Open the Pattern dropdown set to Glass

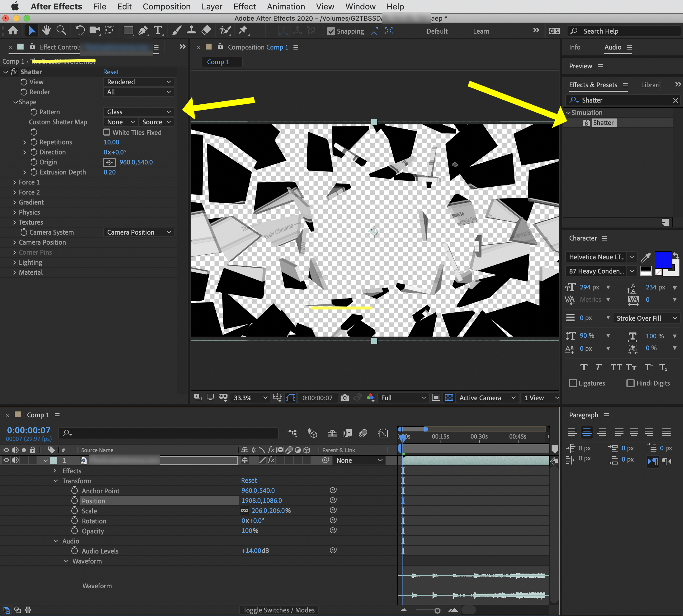(x=138, y=112)
